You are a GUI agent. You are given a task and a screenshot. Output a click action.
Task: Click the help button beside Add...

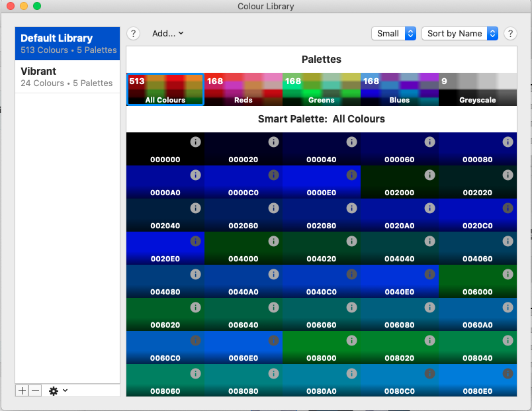coord(134,33)
